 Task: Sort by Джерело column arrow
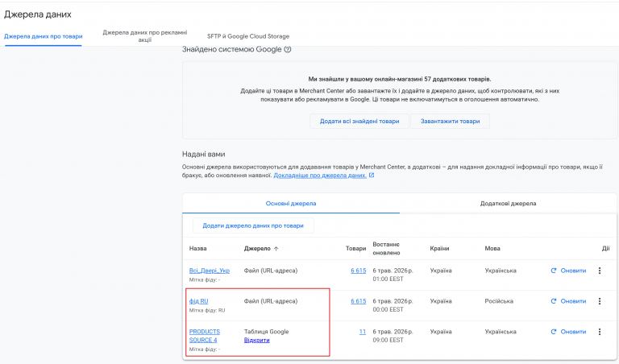pyautogui.click(x=276, y=249)
